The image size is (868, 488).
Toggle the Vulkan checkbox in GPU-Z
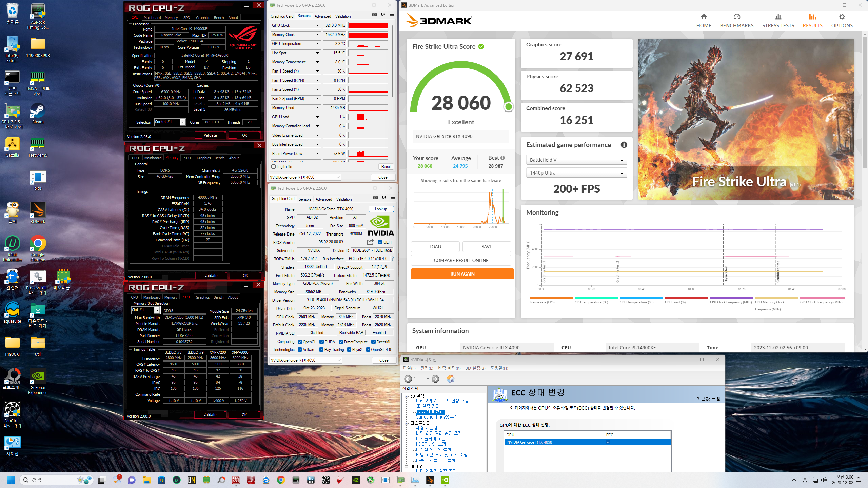click(x=300, y=349)
